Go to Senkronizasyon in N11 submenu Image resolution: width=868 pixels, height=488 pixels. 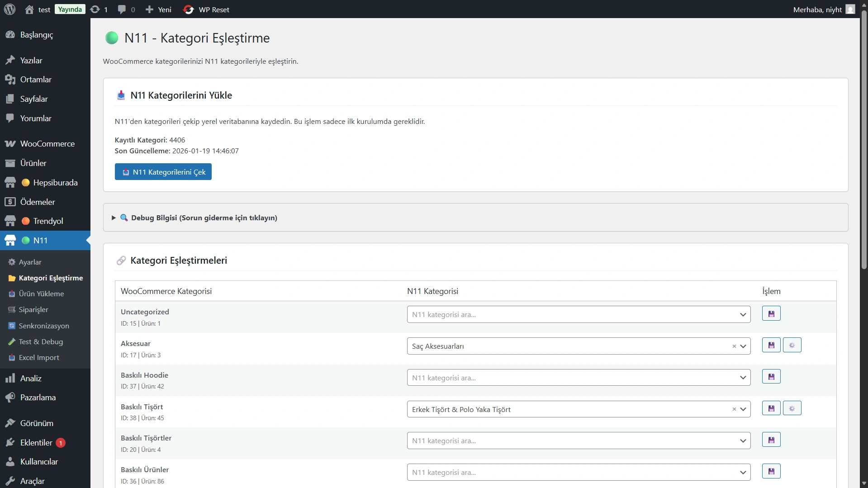pyautogui.click(x=44, y=326)
